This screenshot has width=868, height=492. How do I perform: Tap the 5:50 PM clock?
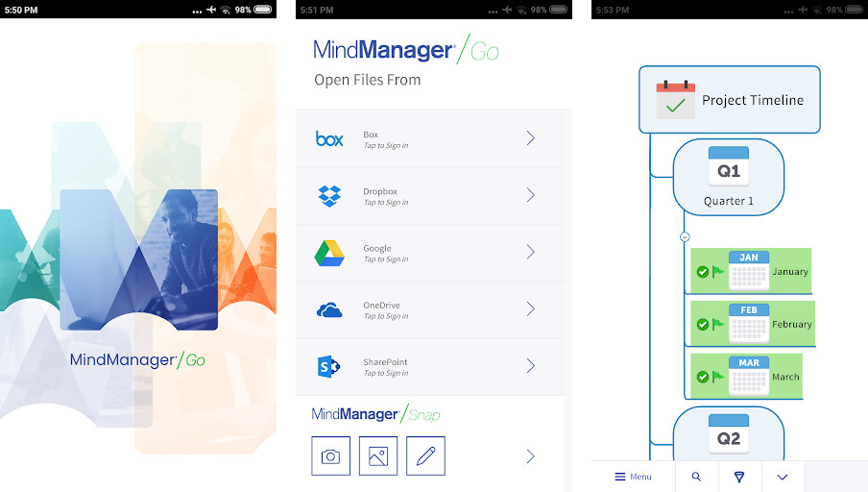coord(21,10)
